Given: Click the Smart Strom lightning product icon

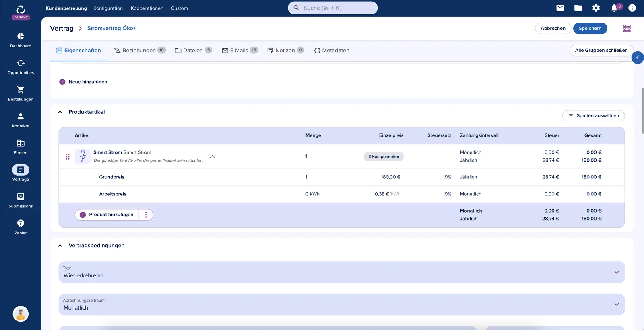Looking at the screenshot, I should 83,156.
